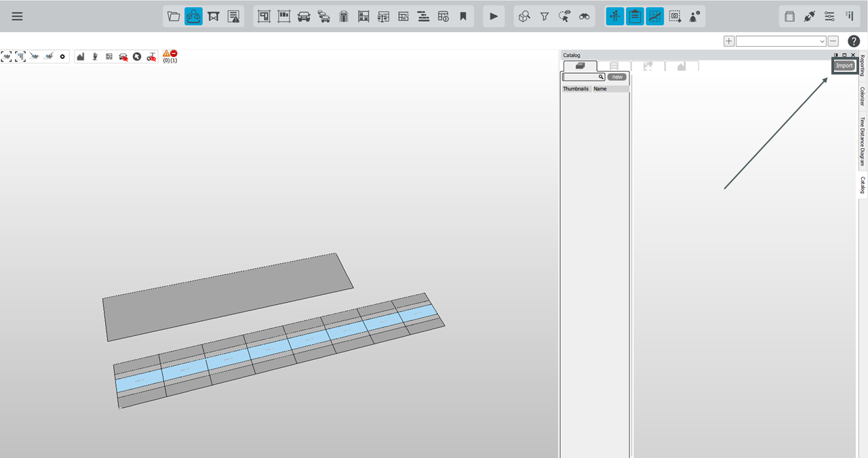Click the minus button beside dropdown
Image resolution: width=868 pixels, height=458 pixels.
(x=833, y=41)
